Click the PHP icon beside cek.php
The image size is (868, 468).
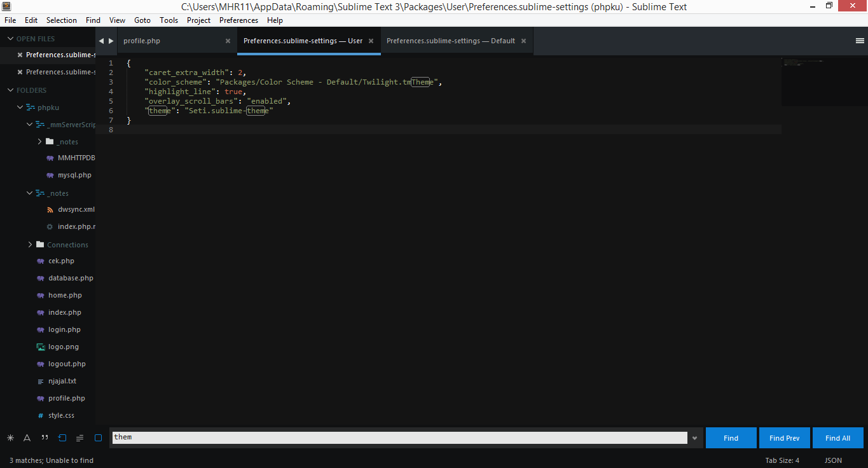tap(41, 261)
